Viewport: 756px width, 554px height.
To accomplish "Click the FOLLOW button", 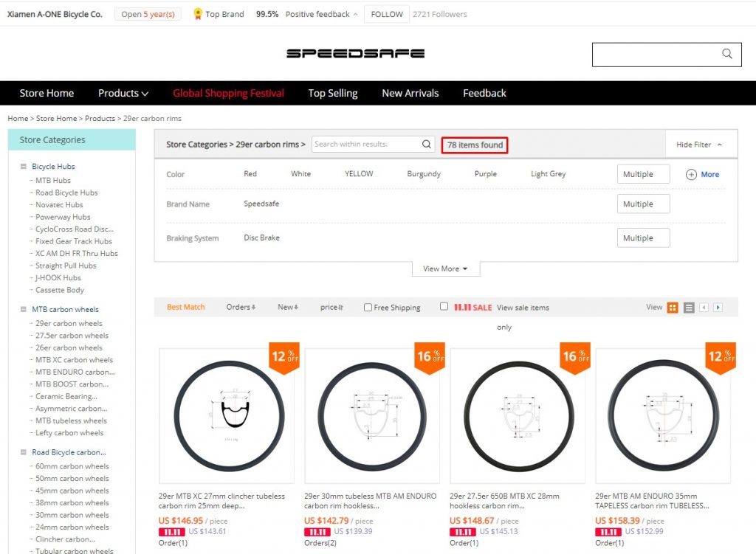I will pyautogui.click(x=386, y=13).
